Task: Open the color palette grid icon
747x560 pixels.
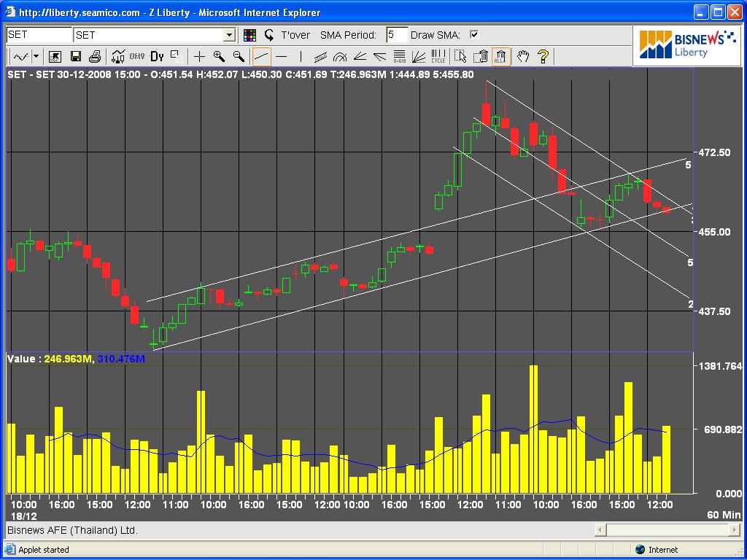Action: (x=249, y=35)
